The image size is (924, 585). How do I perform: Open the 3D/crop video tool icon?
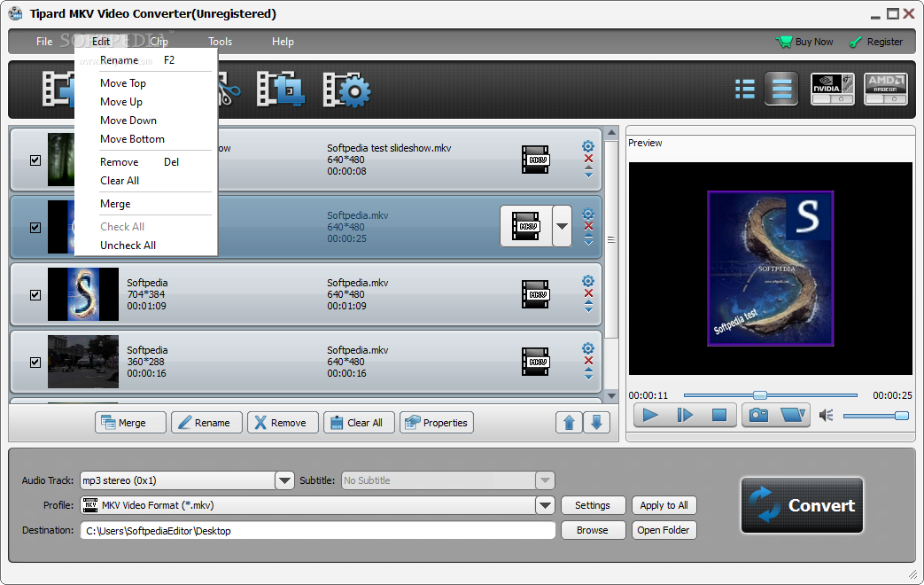click(280, 89)
